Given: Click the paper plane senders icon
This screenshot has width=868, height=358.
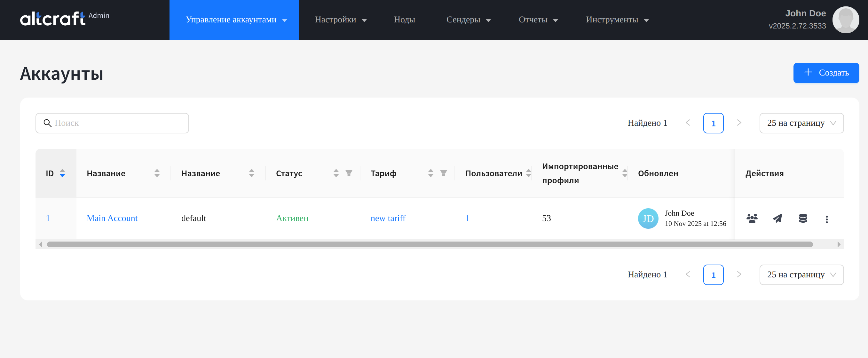Looking at the screenshot, I should [777, 219].
